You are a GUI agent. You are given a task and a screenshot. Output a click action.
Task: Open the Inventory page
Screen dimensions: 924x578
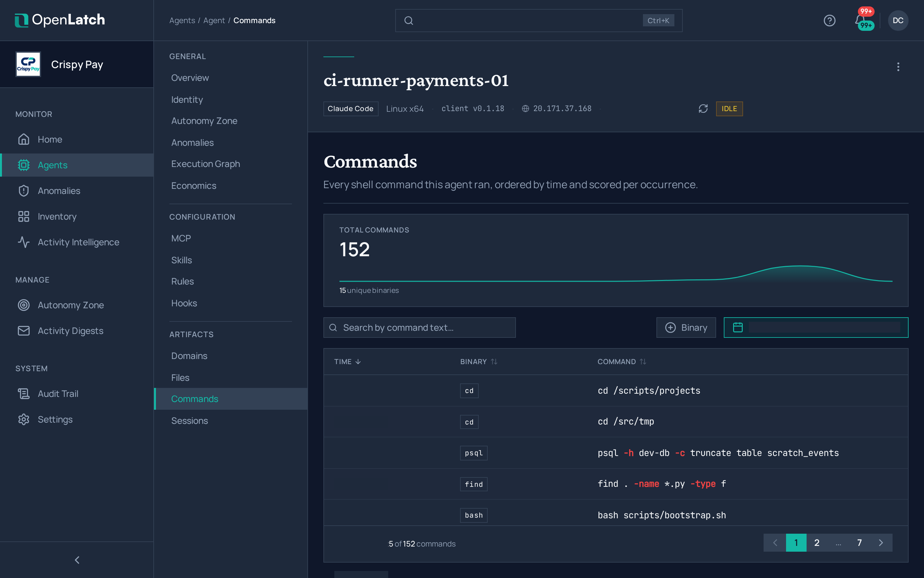(77, 216)
